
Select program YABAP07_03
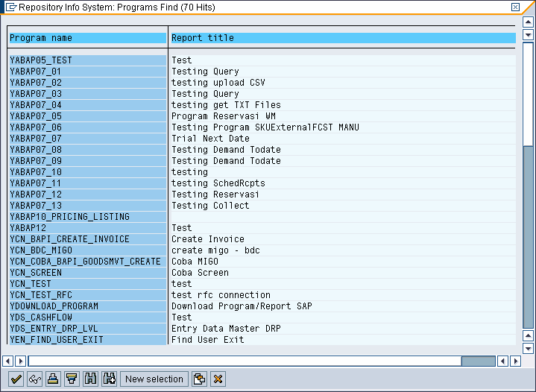click(x=88, y=94)
